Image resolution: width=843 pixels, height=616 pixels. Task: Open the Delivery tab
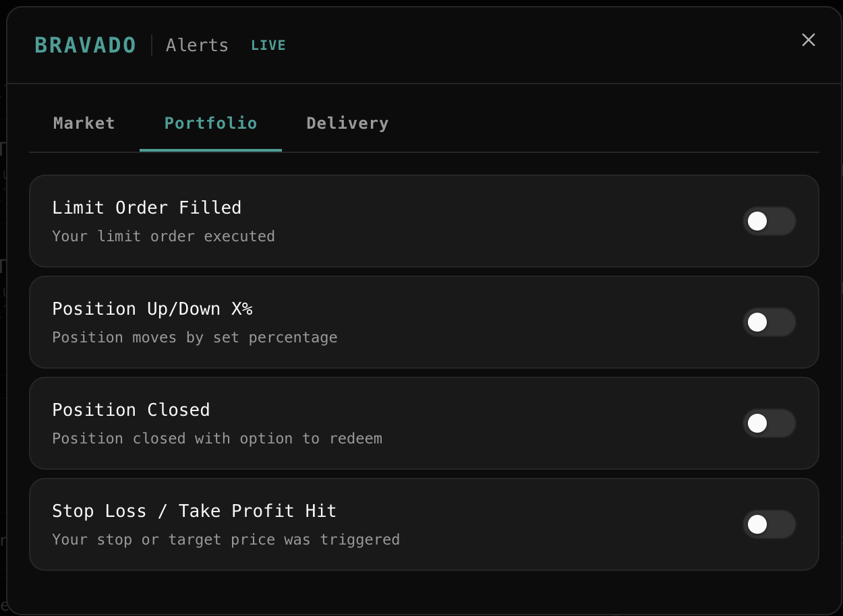(x=347, y=123)
